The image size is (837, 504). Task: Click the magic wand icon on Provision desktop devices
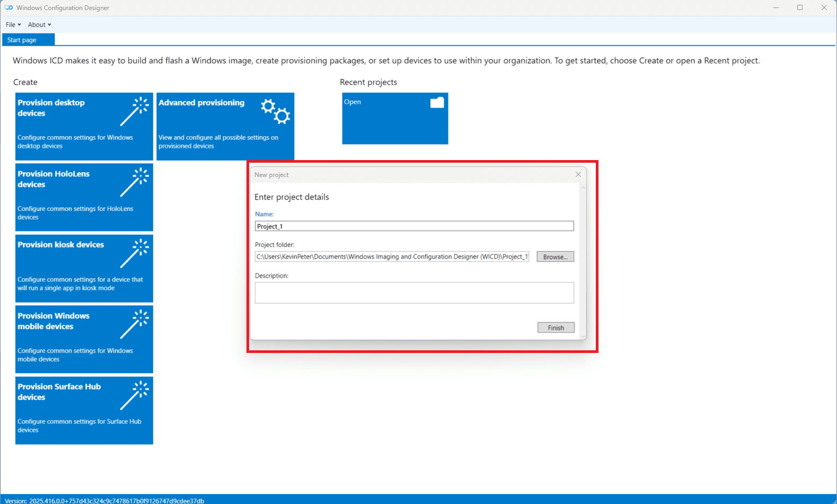(135, 111)
